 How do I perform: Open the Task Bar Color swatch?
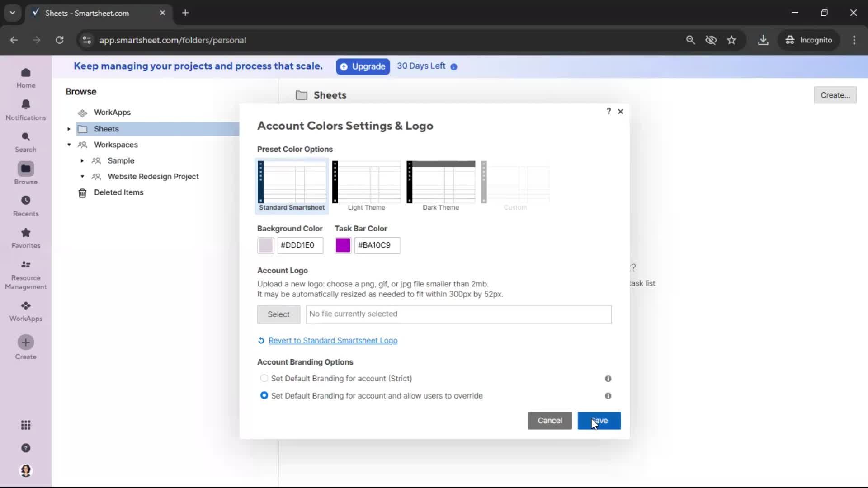343,245
